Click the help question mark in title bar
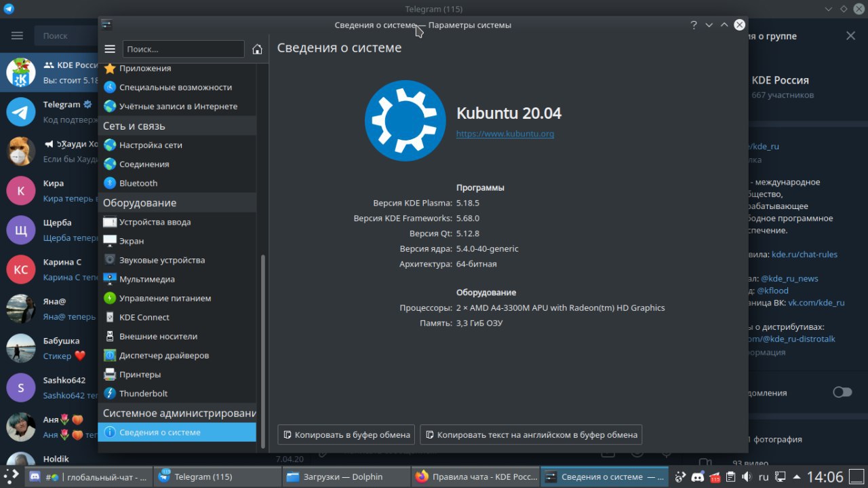Viewport: 868px width, 488px height. tap(694, 25)
